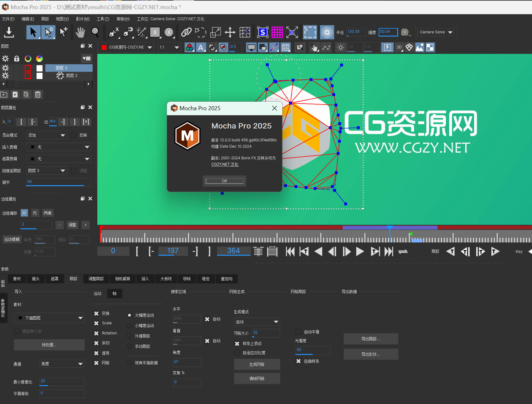
Task: Uncheck the 变换 motion option
Action: [96, 314]
